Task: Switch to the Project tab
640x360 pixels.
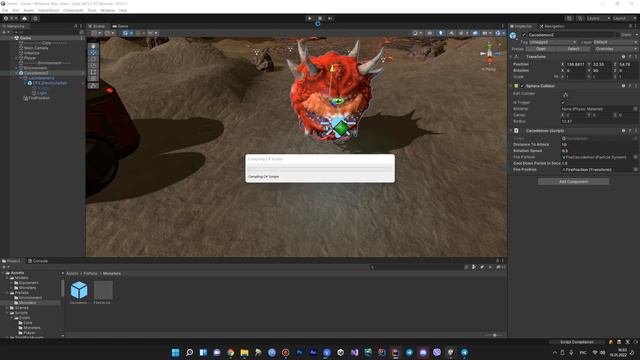Action: pos(11,261)
